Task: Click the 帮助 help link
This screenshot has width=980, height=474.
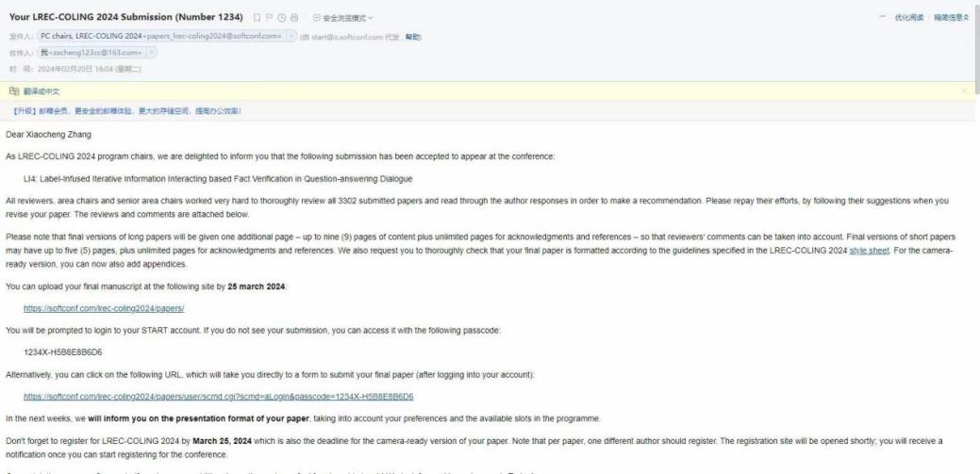Action: click(412, 37)
